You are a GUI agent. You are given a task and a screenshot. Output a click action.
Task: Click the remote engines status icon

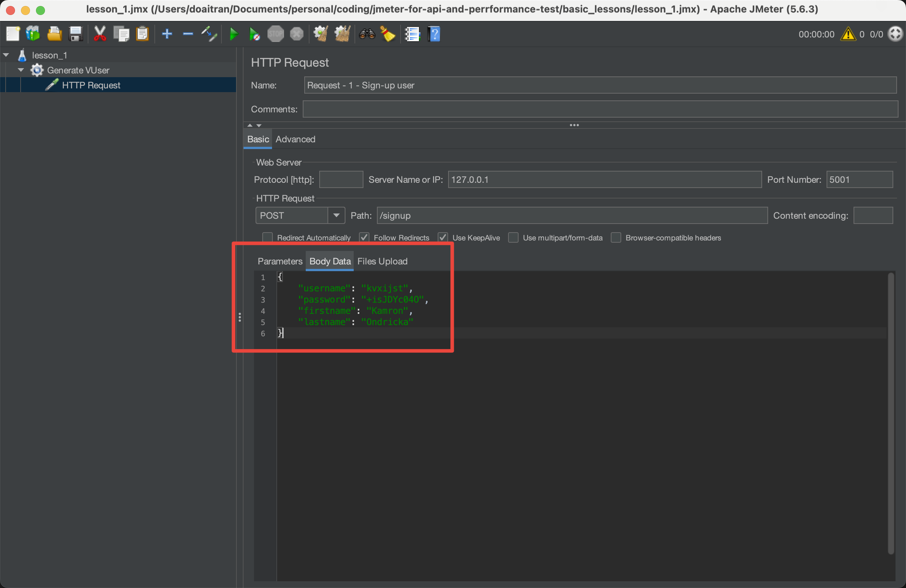pos(896,34)
